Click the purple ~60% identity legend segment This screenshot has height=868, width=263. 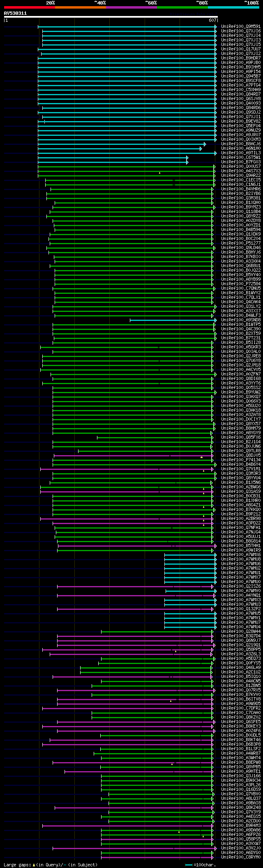131,7
